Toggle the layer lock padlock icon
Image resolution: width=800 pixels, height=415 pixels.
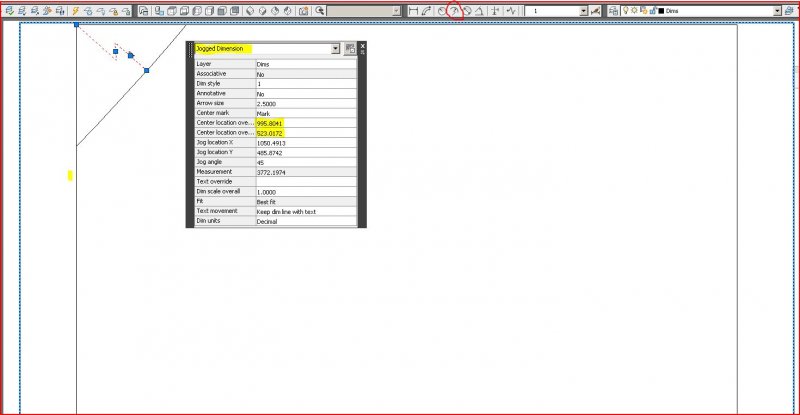(x=653, y=10)
